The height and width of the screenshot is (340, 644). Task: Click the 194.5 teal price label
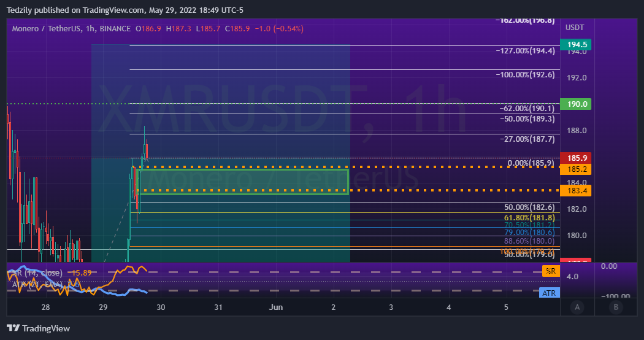point(575,44)
